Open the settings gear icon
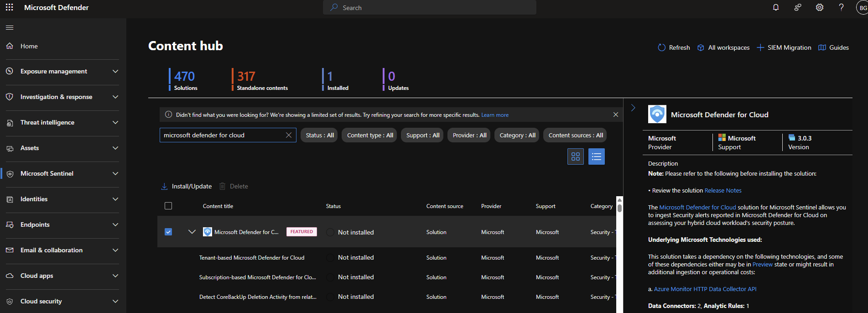 (x=820, y=7)
